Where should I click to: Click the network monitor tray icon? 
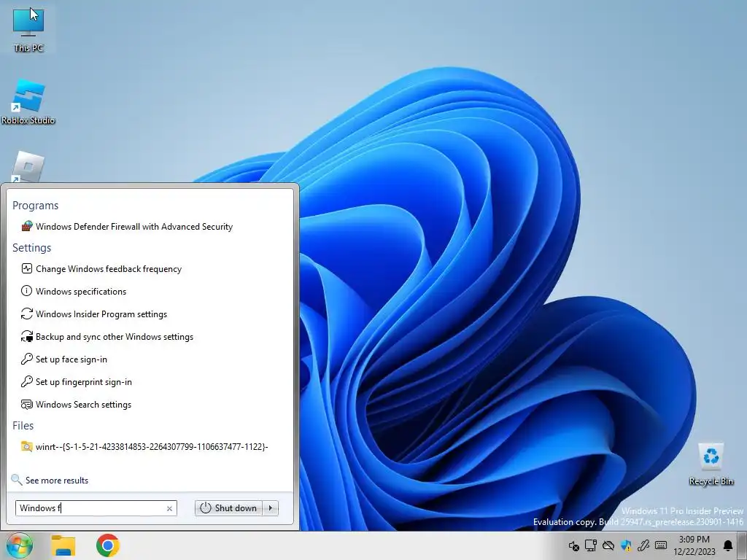click(591, 545)
